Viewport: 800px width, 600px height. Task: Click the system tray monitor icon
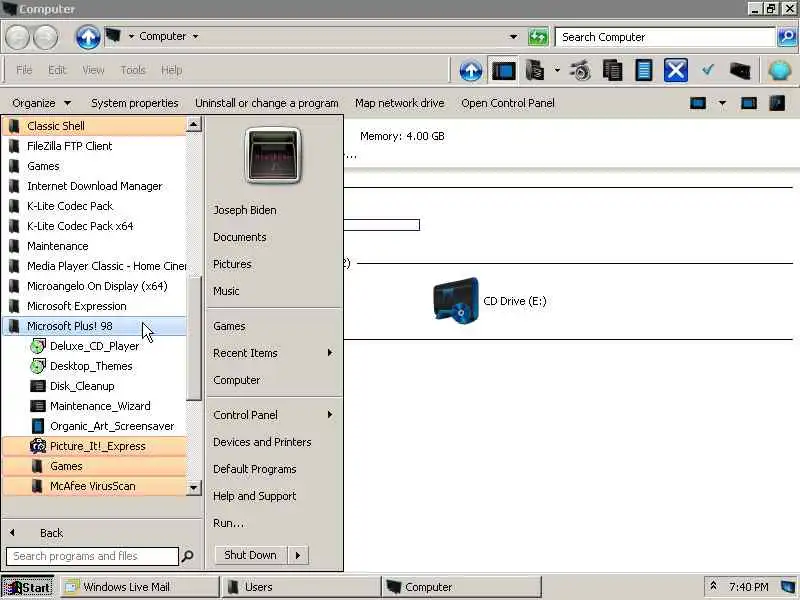point(788,586)
